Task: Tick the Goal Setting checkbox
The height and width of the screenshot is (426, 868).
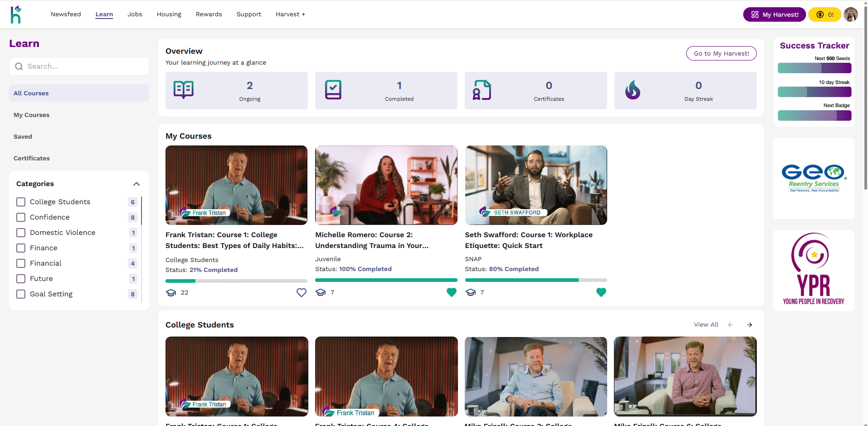Action: [21, 294]
